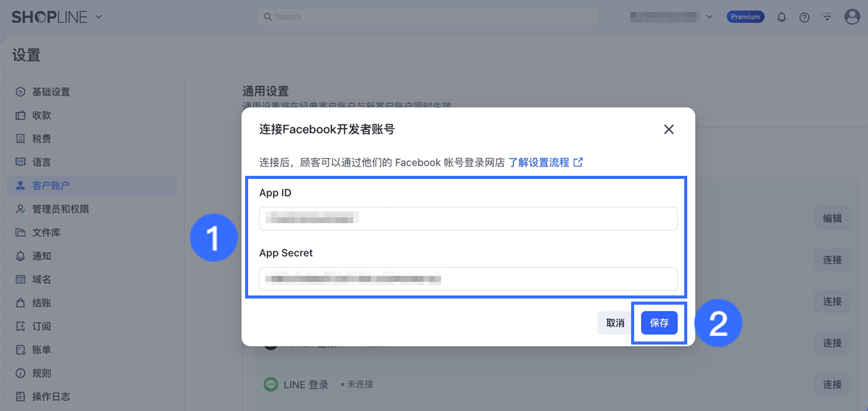Close the Facebook developer account dialog
This screenshot has height=411, width=868.
(x=668, y=129)
